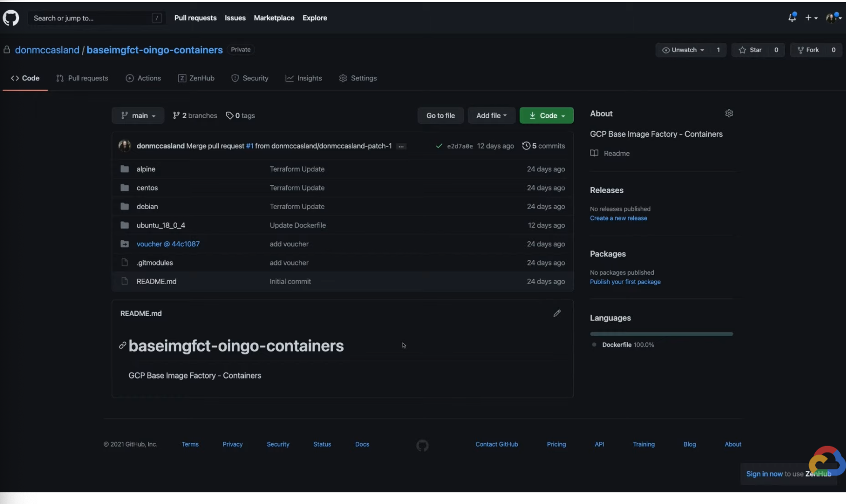Image resolution: width=846 pixels, height=504 pixels.
Task: Click the Dockerfile language bar
Action: [x=662, y=334]
